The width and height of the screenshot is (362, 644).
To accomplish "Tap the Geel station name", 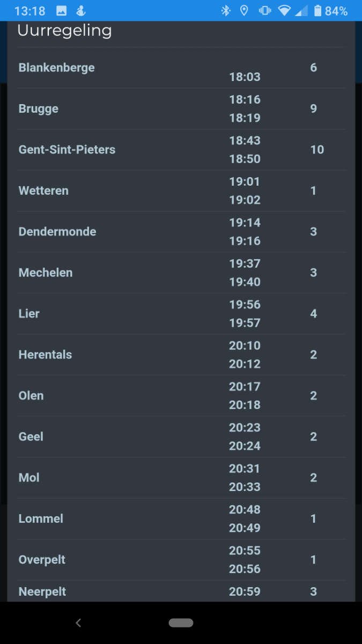I will coord(31,437).
